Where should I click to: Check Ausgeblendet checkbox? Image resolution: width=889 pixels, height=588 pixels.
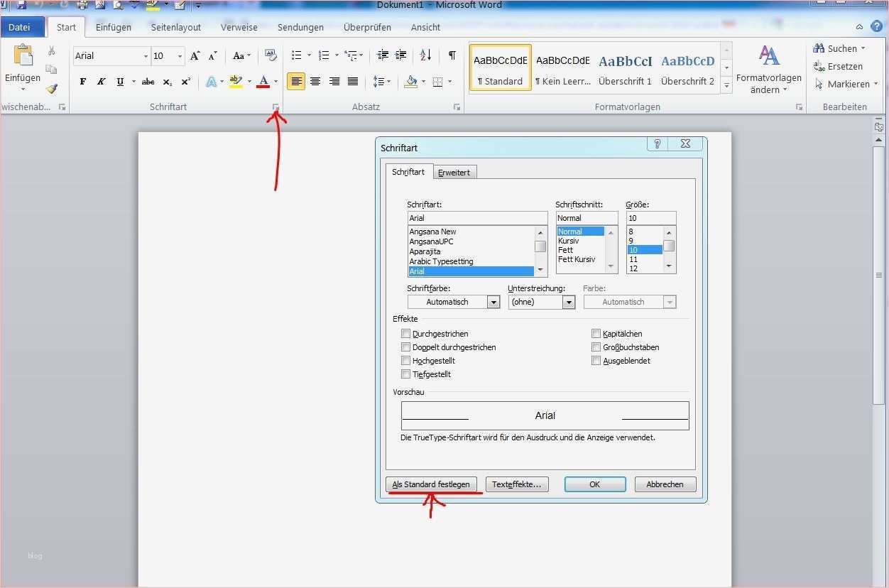click(x=596, y=361)
